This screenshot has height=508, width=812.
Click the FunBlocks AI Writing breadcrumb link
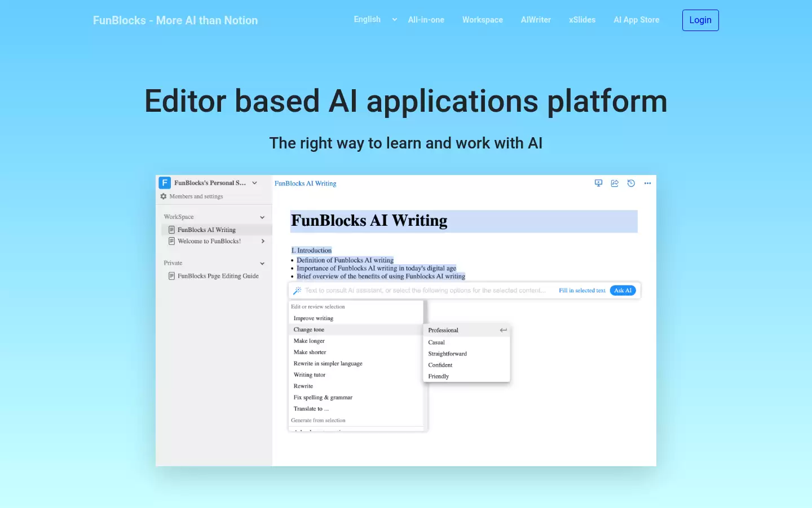click(x=305, y=183)
